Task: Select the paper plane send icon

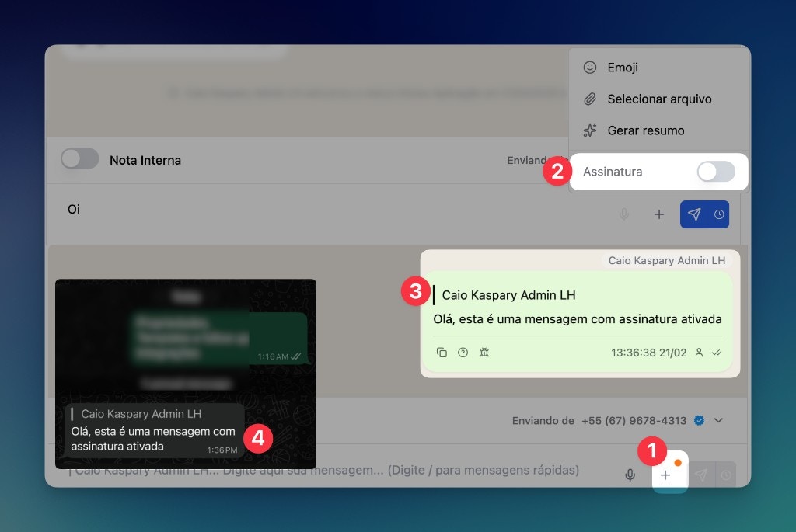Action: coord(694,214)
